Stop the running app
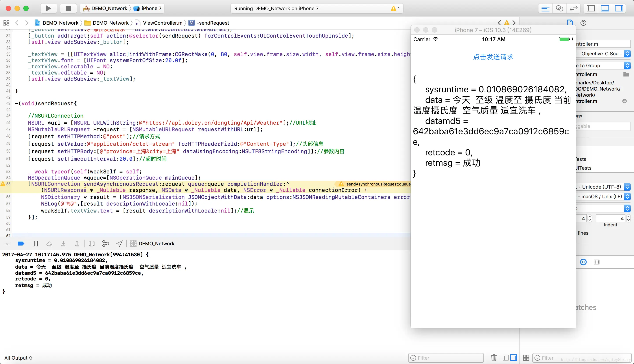This screenshot has width=634, height=364. 68,8
